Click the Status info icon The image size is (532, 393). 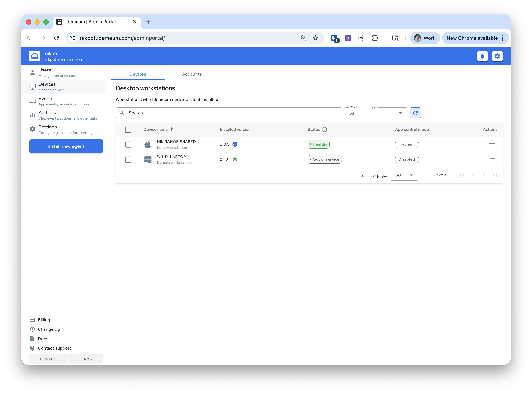[x=324, y=130]
